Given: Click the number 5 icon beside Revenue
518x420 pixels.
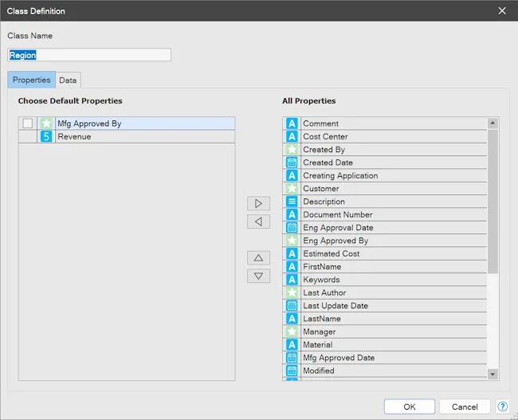Looking at the screenshot, I should point(46,136).
